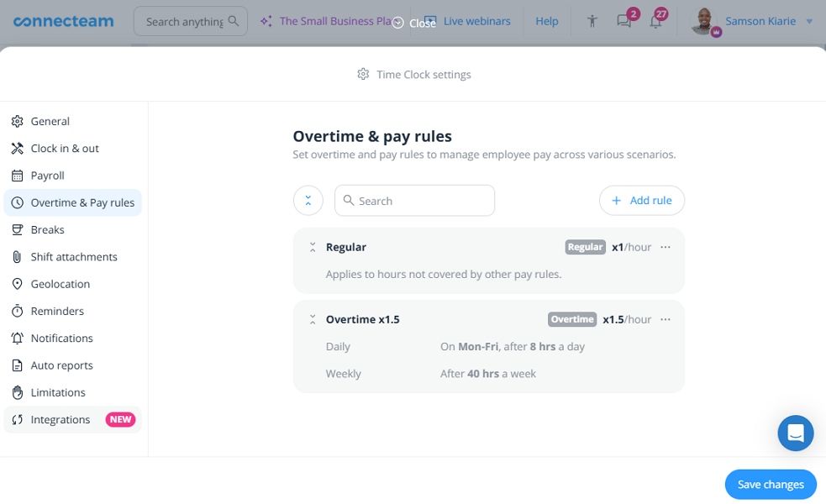Open the support chat bubble at bottom right
This screenshot has height=504, width=826.
click(795, 433)
